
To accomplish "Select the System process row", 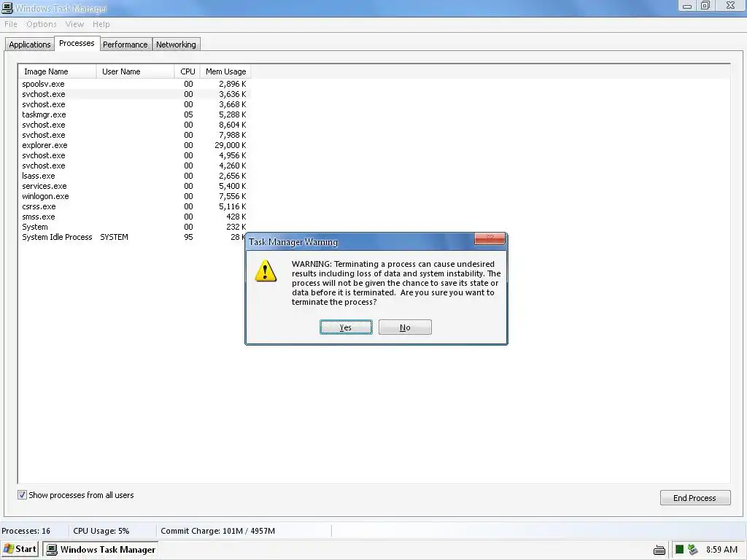I will (x=134, y=227).
